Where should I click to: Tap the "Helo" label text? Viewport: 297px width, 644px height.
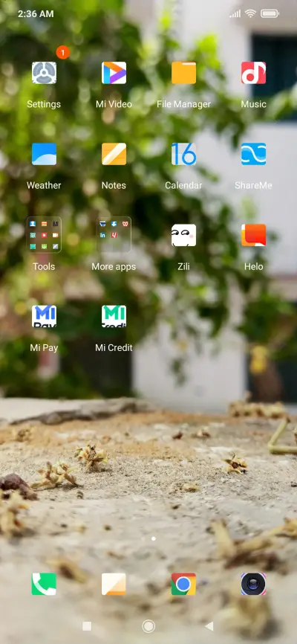coord(253,266)
